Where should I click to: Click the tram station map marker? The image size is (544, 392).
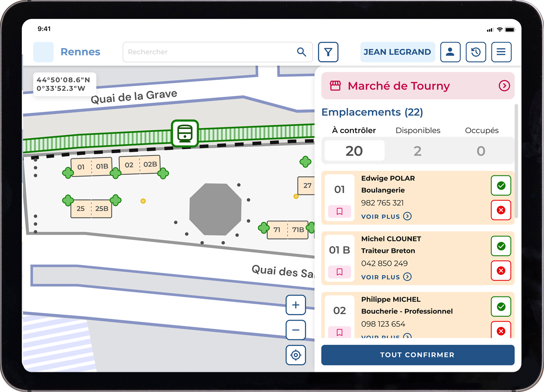[185, 133]
